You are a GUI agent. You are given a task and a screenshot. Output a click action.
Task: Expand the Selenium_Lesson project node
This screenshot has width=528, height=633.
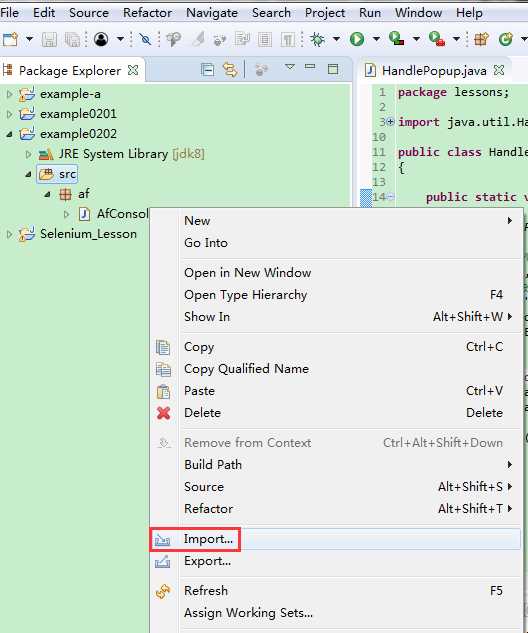[9, 234]
